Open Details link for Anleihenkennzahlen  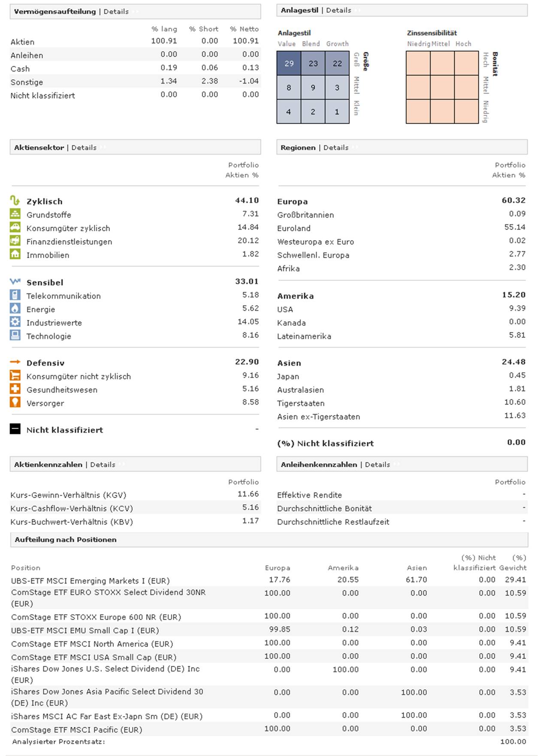[377, 465]
